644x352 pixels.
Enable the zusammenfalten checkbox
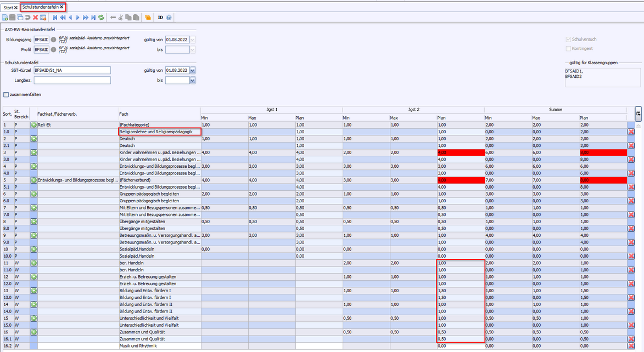coord(6,94)
